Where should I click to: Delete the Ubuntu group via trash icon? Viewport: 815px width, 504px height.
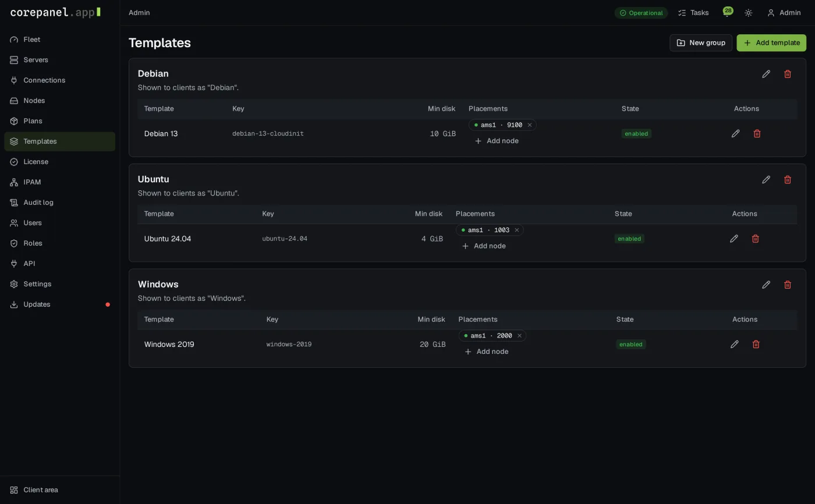[788, 180]
